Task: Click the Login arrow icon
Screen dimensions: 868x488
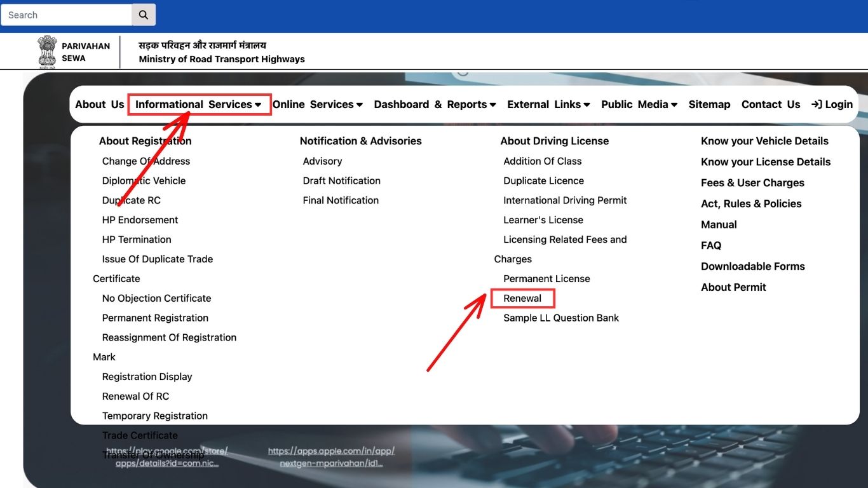Action: point(817,104)
